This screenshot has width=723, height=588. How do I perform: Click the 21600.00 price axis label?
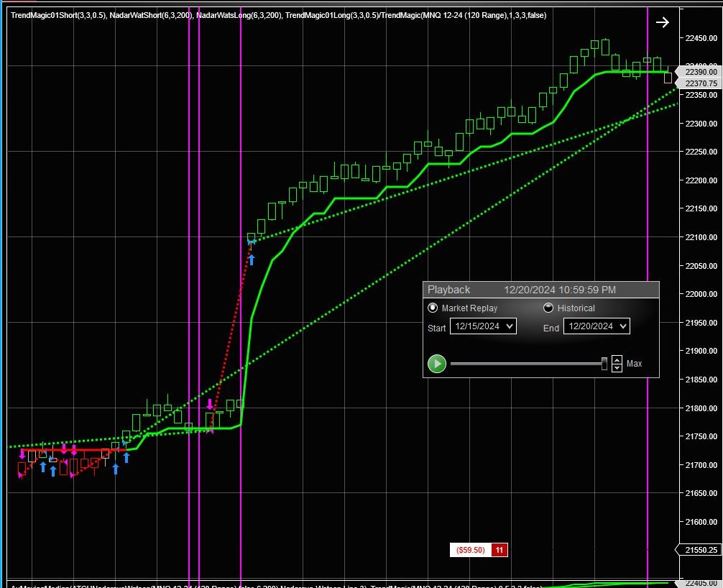(701, 522)
